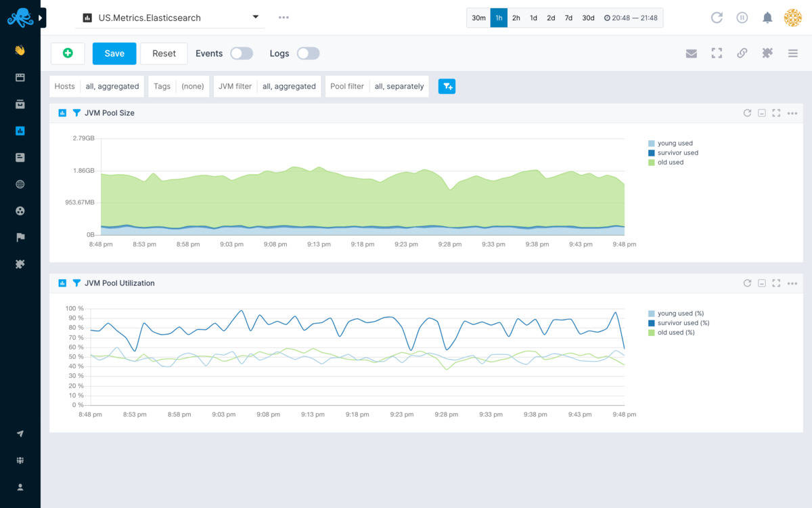Select the 7d time range
This screenshot has width=812, height=508.
pyautogui.click(x=568, y=18)
